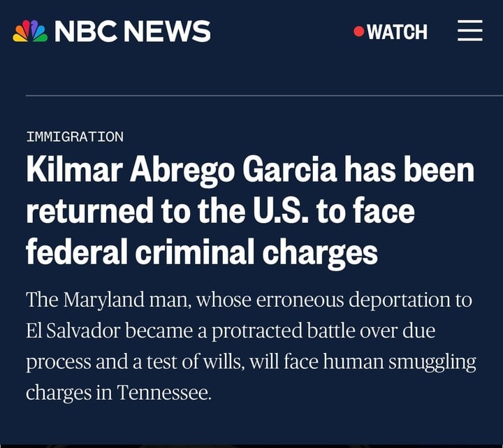Click the words "El Salvador" in summary

tap(73, 331)
